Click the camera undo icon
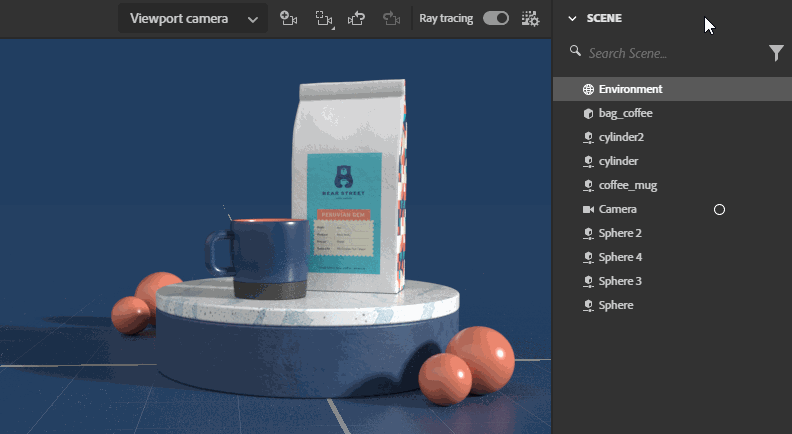The image size is (792, 434). [x=357, y=18]
